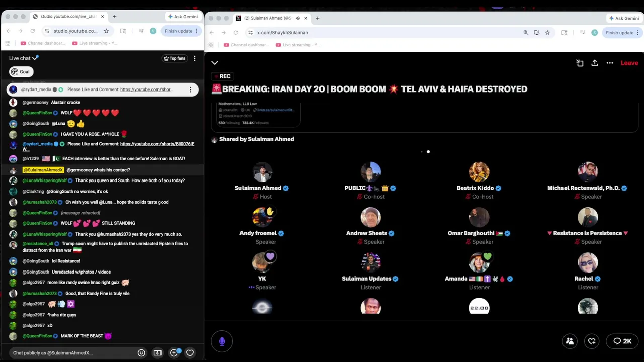The width and height of the screenshot is (644, 362).
Task: Open a new tab in the X window
Action: (x=317, y=18)
